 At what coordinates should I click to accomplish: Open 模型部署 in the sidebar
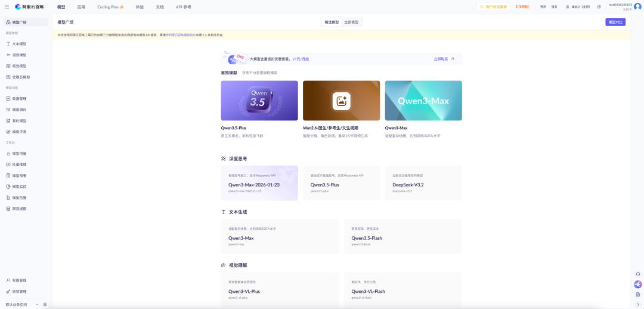point(26,176)
